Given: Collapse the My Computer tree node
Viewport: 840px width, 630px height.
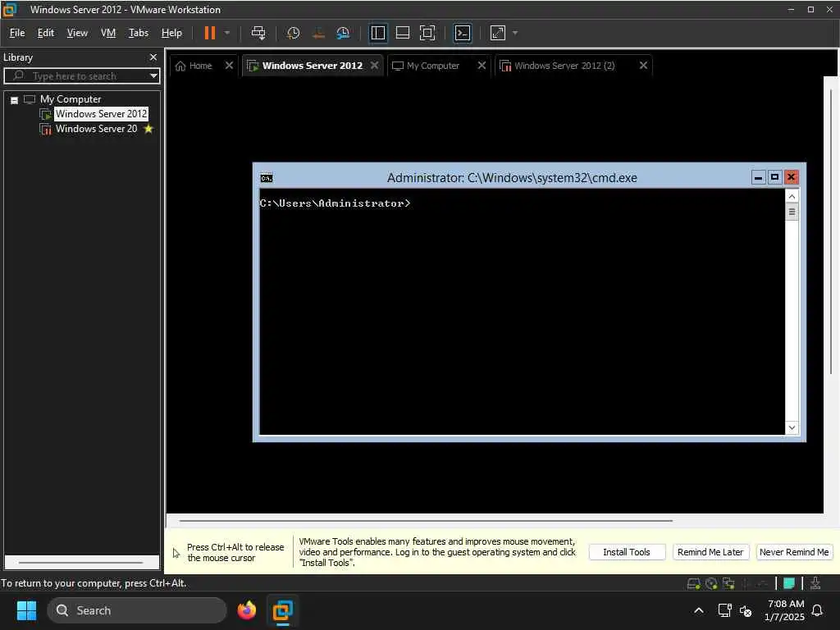Looking at the screenshot, I should pos(15,99).
